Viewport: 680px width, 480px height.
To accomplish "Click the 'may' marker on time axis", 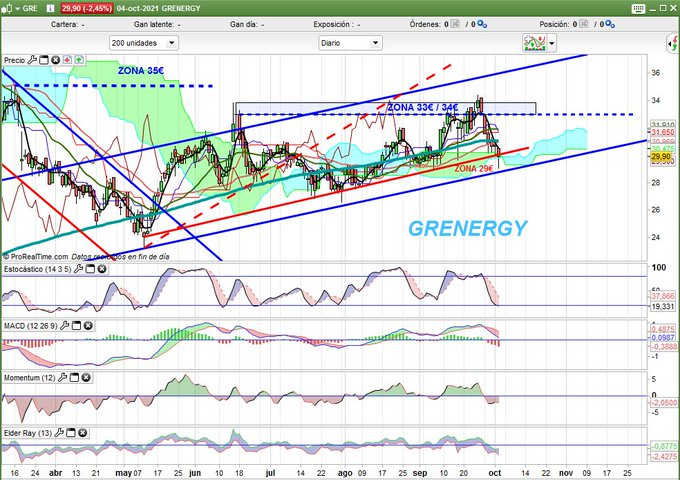I will tap(123, 473).
